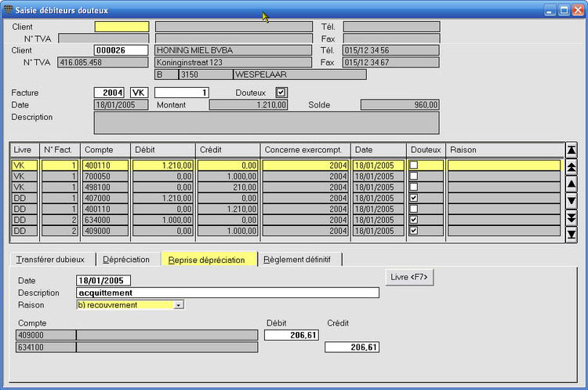Click the Montant value 1.210,00 near Facture

coord(249,104)
